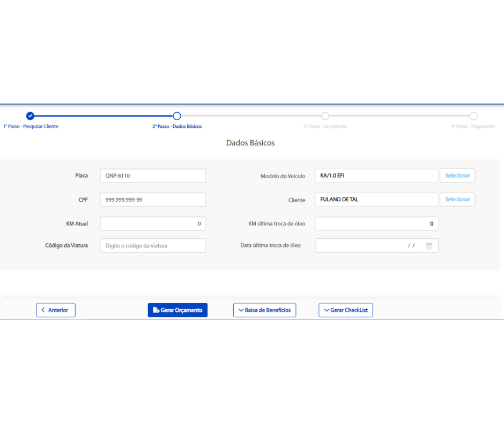Click the KM Atual input field
Screen dimensions: 504x423
click(x=153, y=223)
